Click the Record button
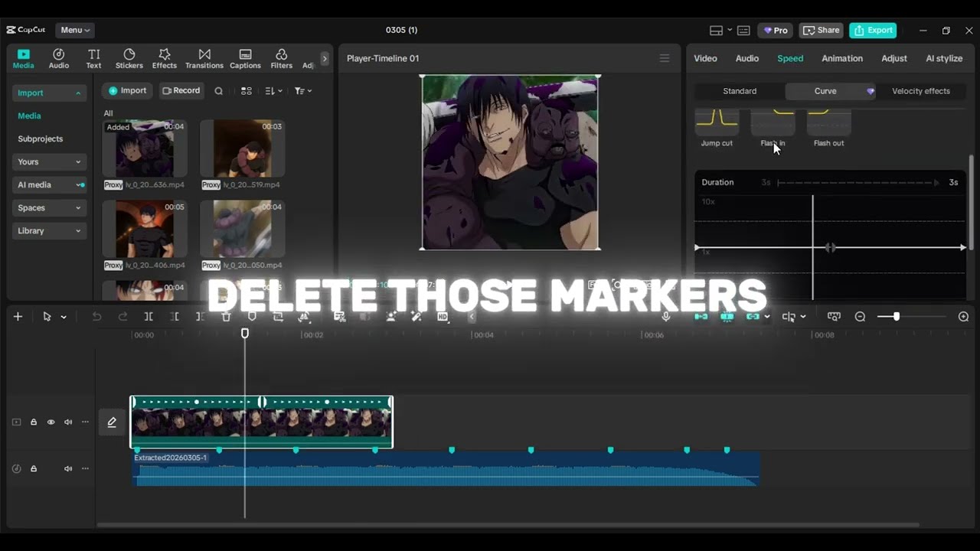This screenshot has height=551, width=980. click(x=181, y=90)
